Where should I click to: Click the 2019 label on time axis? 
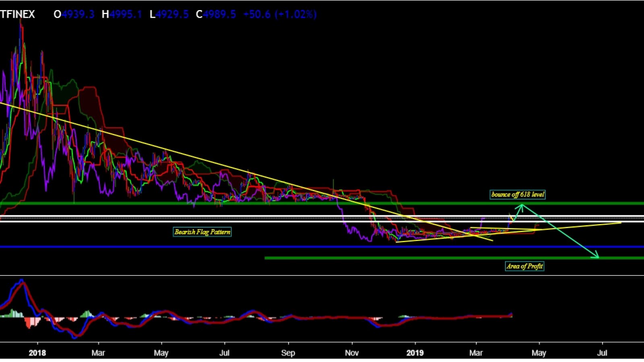tap(415, 353)
